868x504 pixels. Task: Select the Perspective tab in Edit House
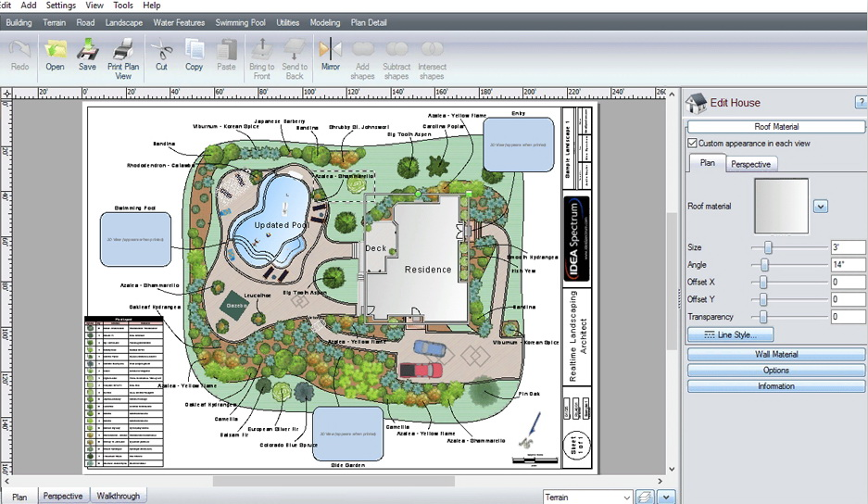750,164
